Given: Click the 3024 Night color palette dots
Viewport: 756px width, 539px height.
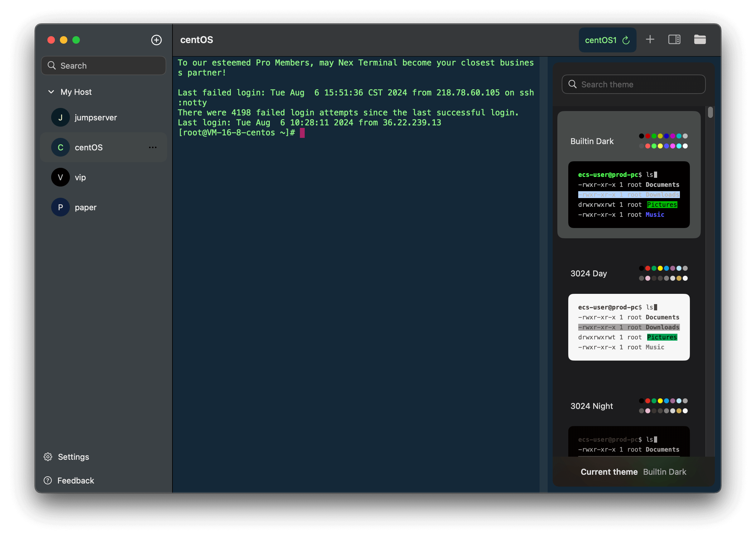Looking at the screenshot, I should (x=663, y=405).
